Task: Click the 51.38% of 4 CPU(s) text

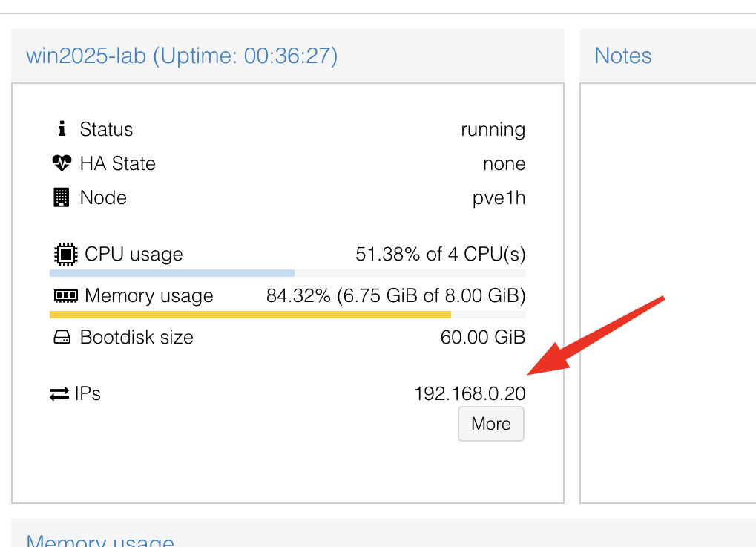Action: coord(441,255)
